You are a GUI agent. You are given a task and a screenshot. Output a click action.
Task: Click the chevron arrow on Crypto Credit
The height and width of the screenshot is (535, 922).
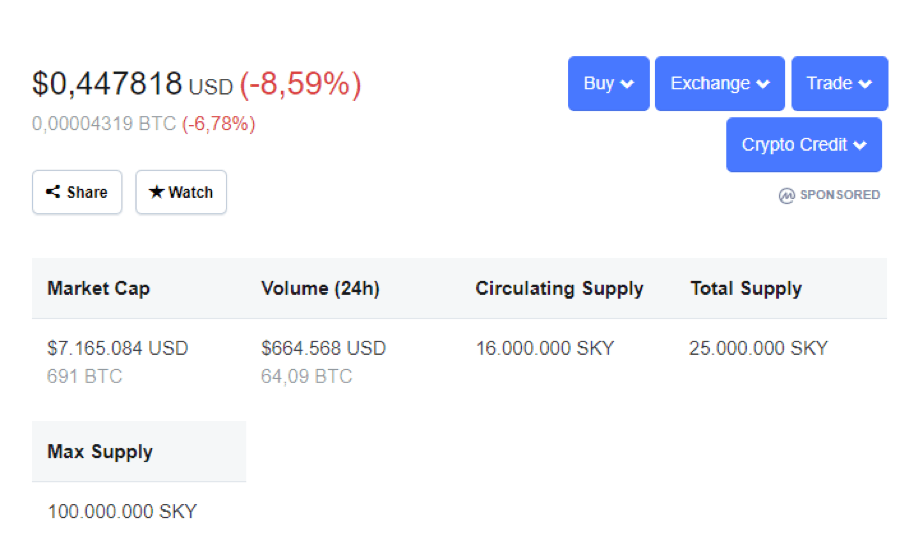(x=860, y=145)
